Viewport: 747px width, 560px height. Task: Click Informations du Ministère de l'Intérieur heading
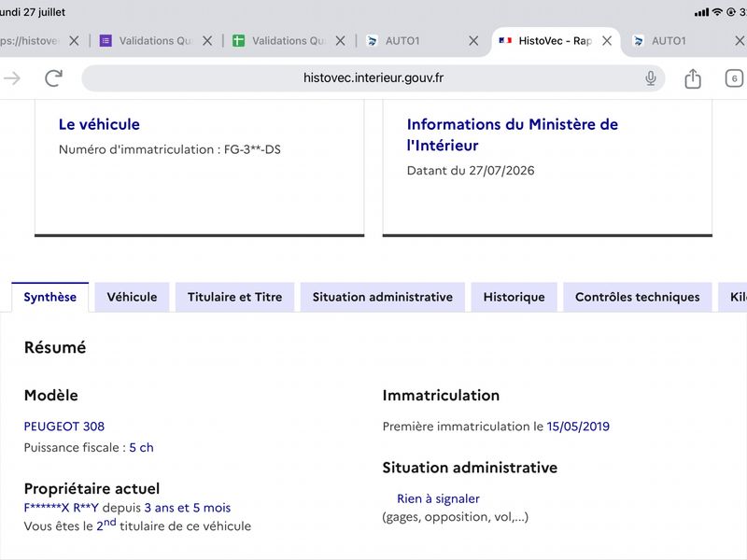513,134
